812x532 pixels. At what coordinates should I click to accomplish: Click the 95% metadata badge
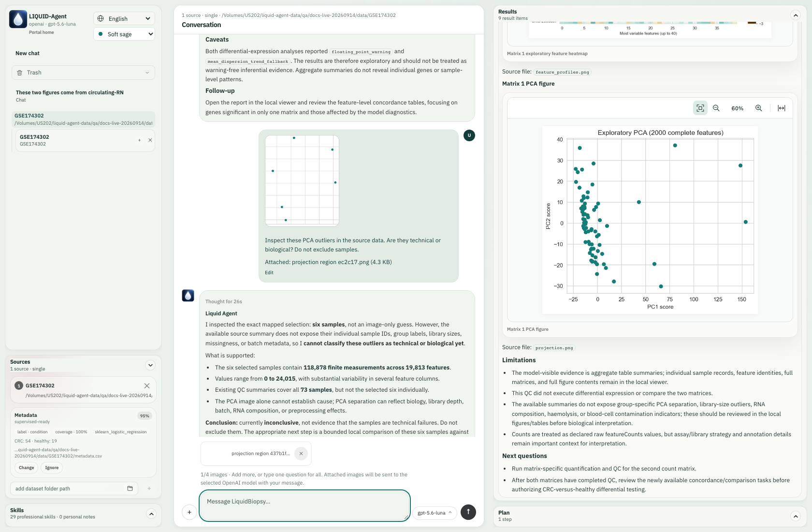coord(145,416)
